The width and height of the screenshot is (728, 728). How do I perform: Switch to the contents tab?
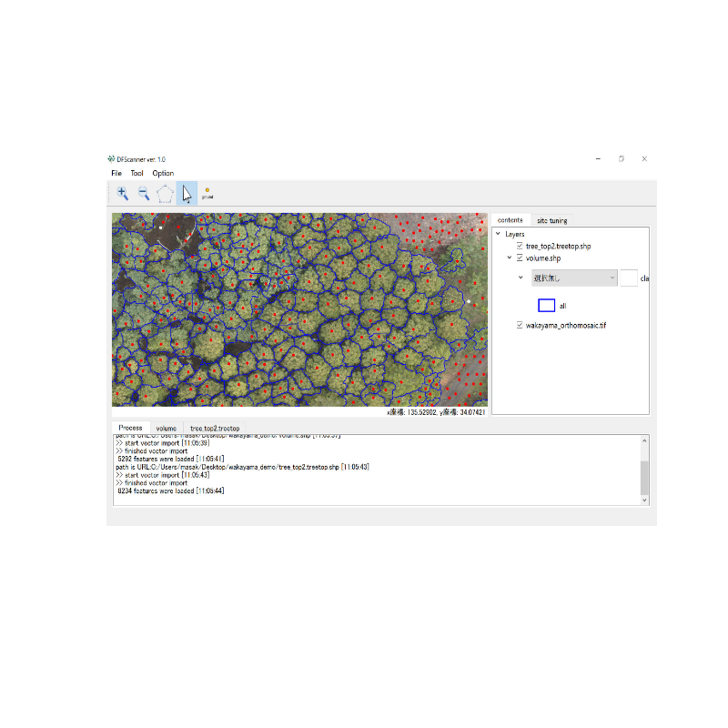click(x=510, y=220)
